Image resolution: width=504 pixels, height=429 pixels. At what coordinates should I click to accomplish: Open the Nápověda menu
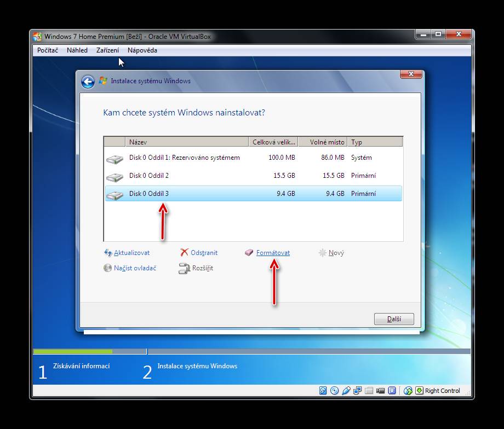pos(142,50)
